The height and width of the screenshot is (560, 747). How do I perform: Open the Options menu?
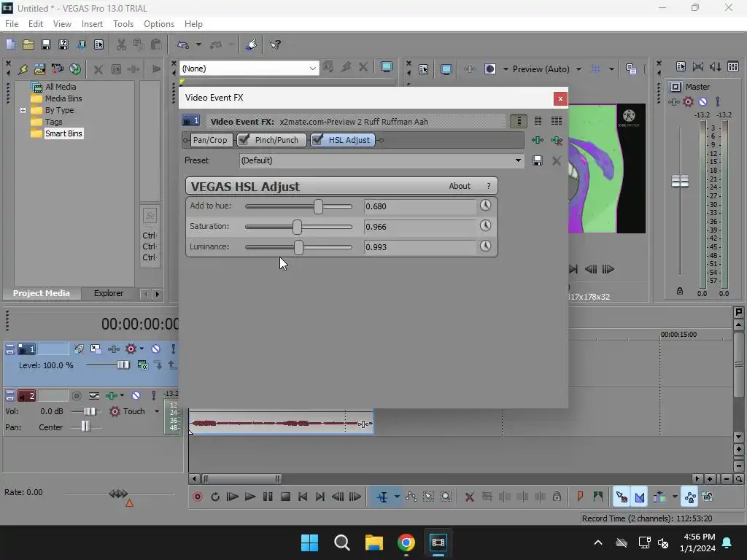(158, 24)
